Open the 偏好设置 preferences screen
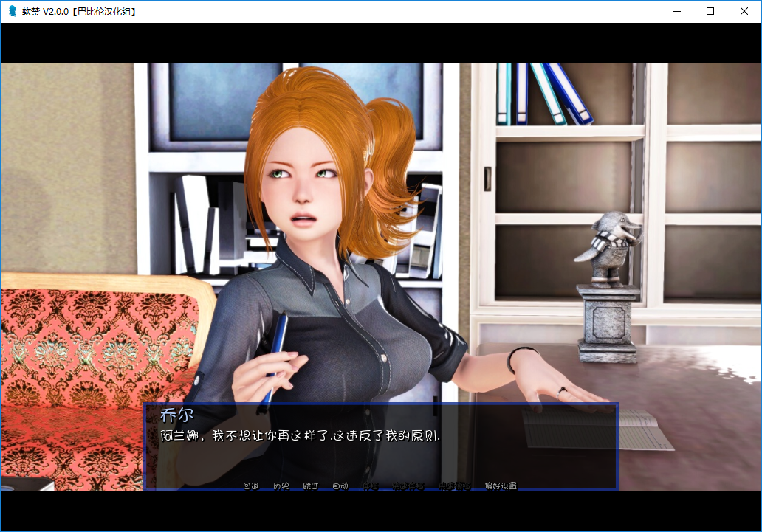This screenshot has width=762, height=532. pyautogui.click(x=502, y=485)
